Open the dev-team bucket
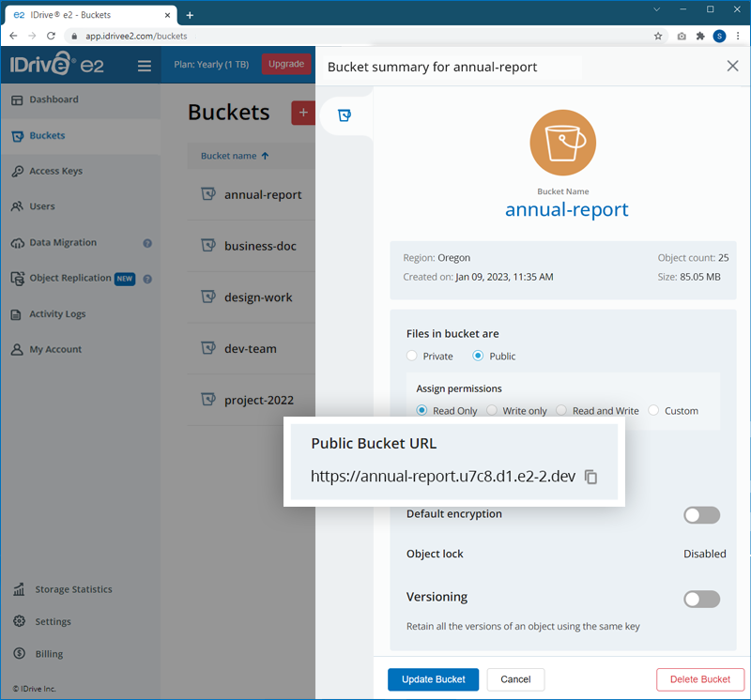The height and width of the screenshot is (700, 751). click(251, 348)
